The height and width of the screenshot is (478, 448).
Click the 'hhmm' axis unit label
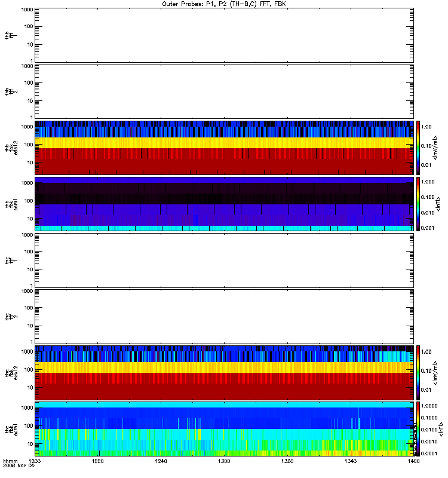click(10, 461)
